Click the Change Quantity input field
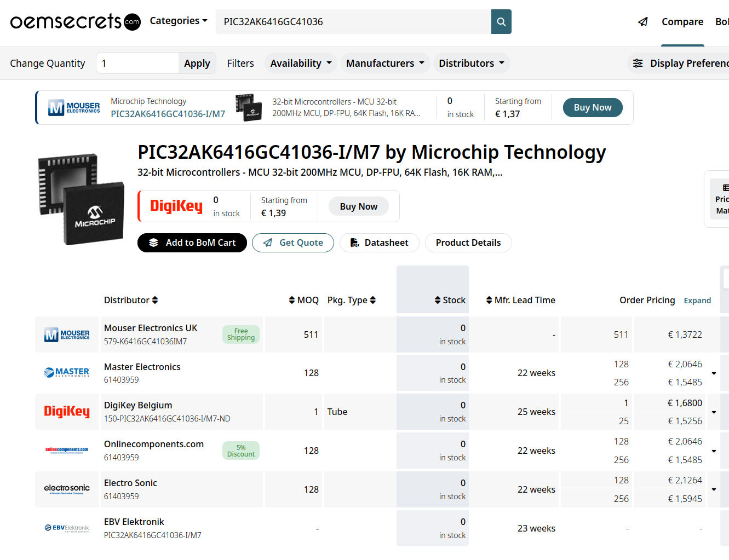The width and height of the screenshot is (729, 560). [x=137, y=63]
